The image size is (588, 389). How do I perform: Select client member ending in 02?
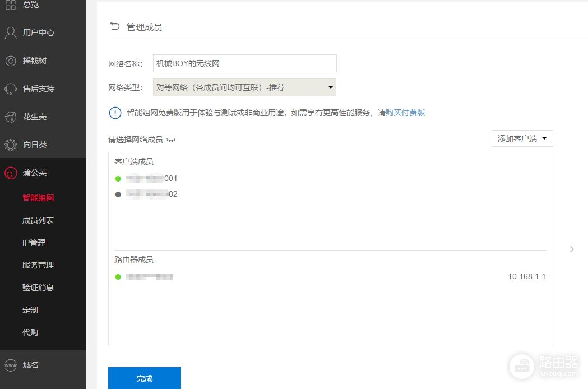click(151, 194)
